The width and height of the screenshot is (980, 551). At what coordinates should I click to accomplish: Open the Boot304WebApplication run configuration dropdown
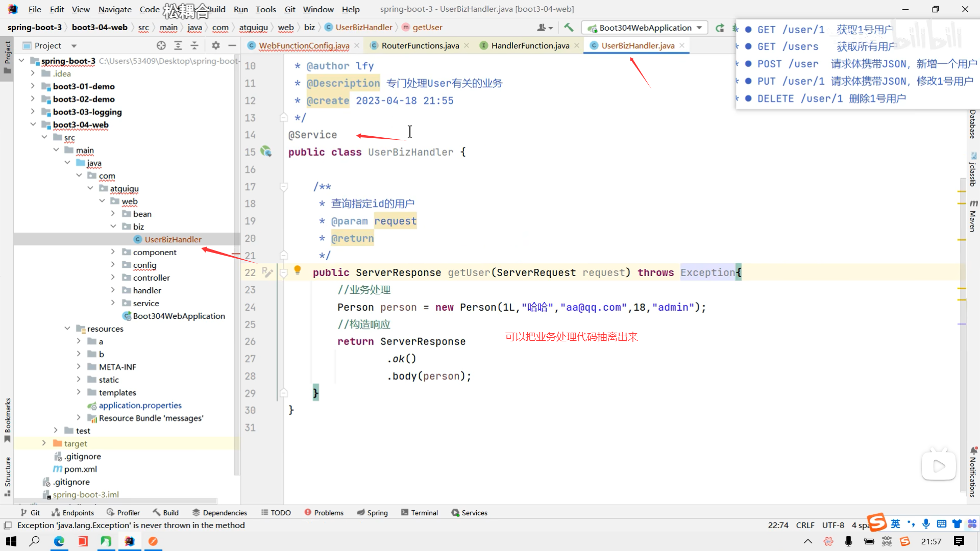coord(645,28)
